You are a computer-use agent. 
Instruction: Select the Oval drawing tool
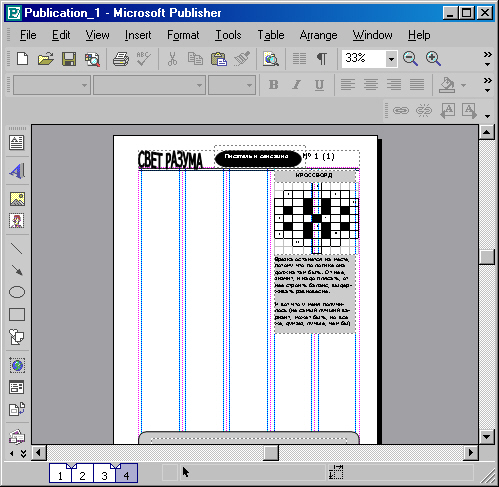pos(17,292)
